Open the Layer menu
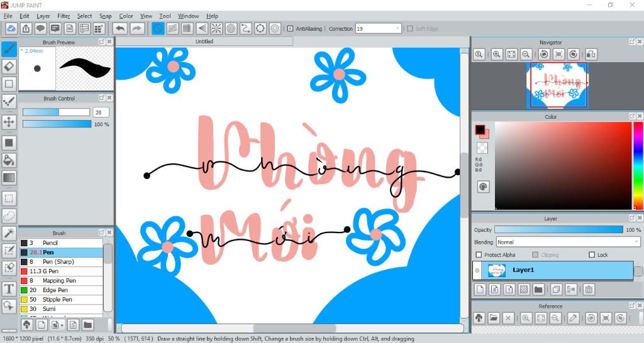The width and height of the screenshot is (644, 343). (43, 16)
